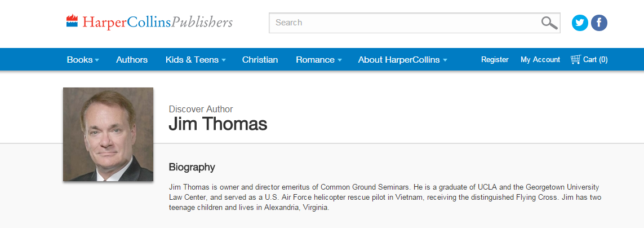644x228 pixels.
Task: Select the Christian menu item
Action: click(x=260, y=59)
